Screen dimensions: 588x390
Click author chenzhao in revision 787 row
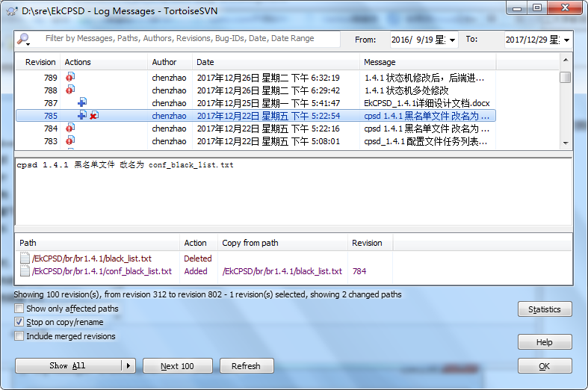click(169, 103)
